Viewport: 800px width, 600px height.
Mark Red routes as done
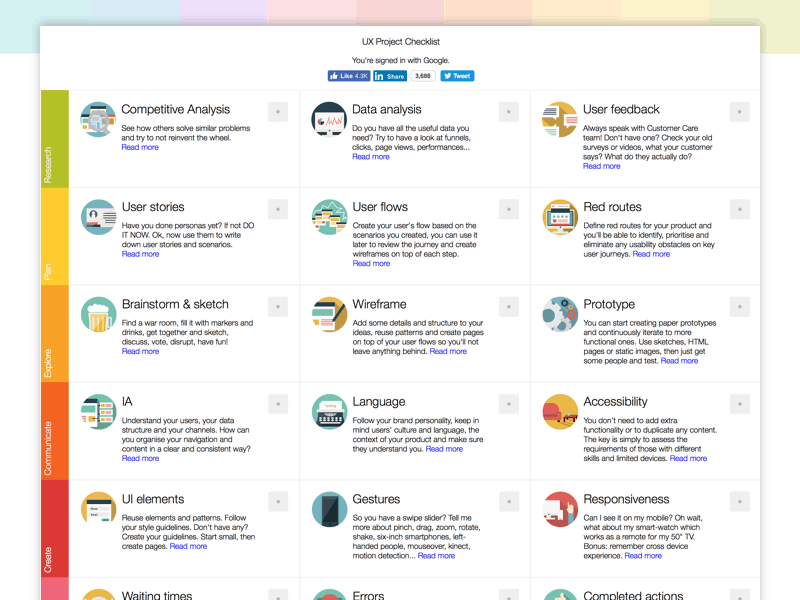coord(739,209)
